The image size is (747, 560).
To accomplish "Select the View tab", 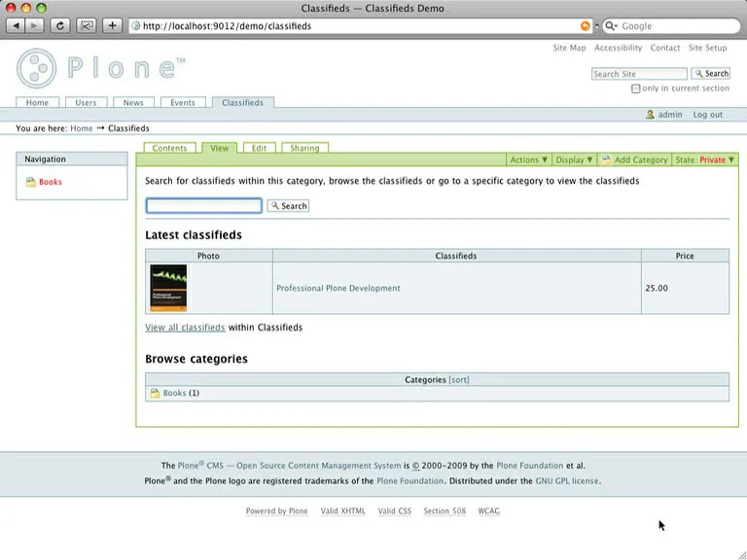I will [x=220, y=148].
